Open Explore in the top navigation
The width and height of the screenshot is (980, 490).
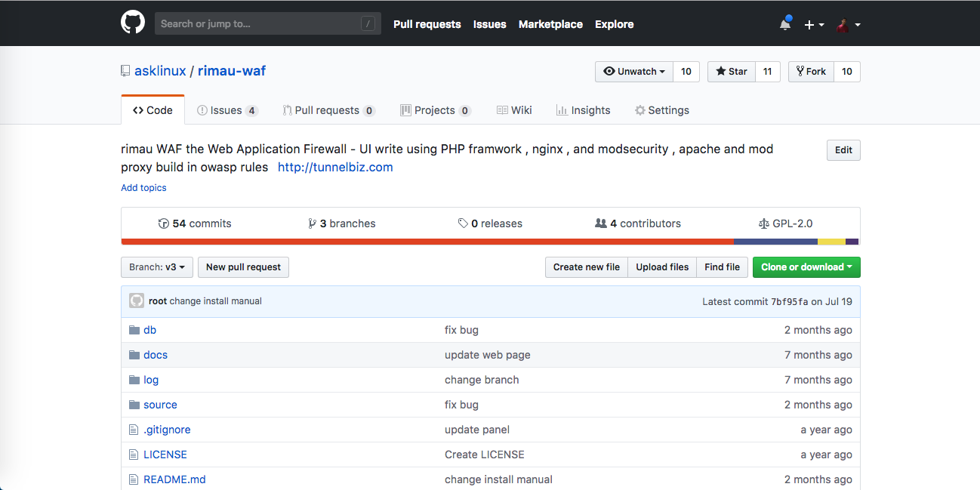[615, 24]
